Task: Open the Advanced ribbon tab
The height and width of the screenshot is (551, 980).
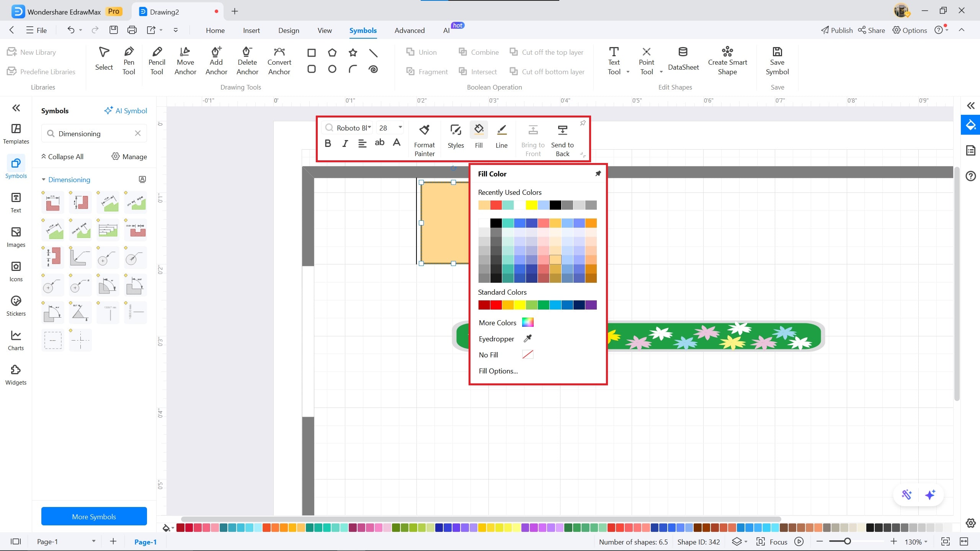Action: [409, 30]
